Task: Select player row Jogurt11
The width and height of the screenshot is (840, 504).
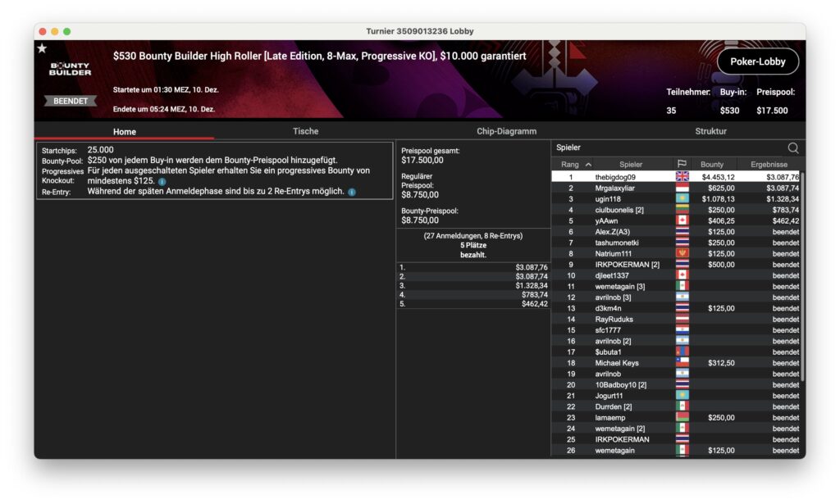Action: [676, 395]
